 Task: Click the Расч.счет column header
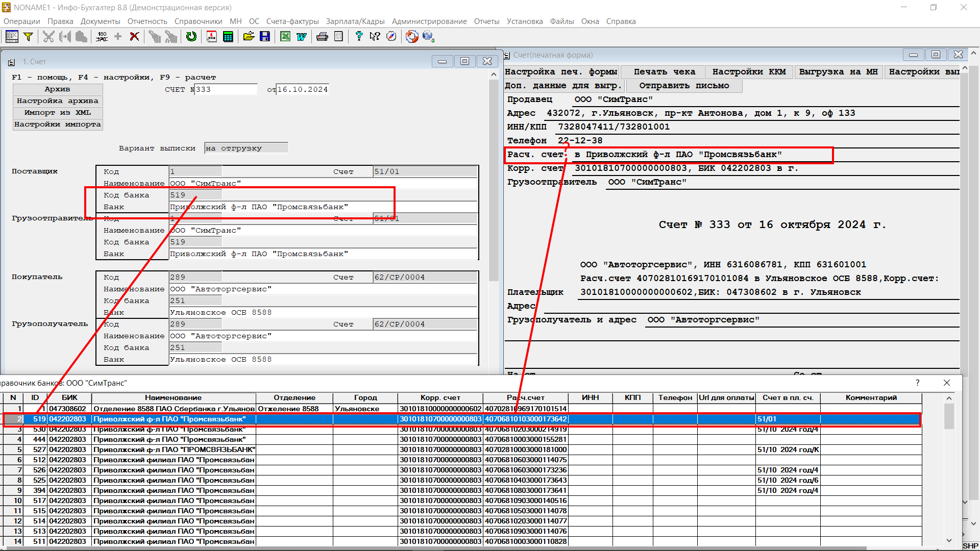526,397
